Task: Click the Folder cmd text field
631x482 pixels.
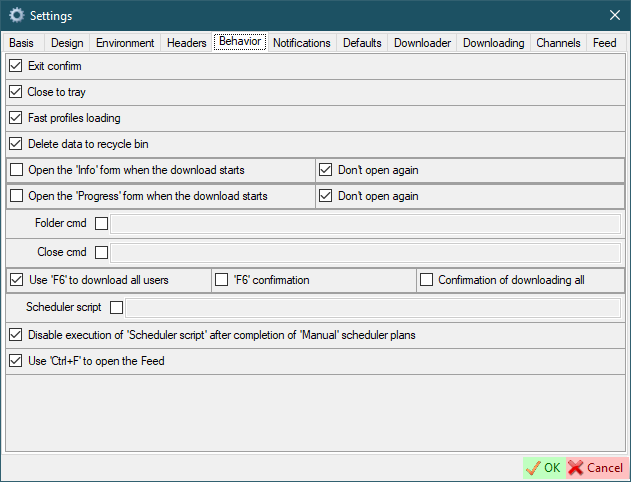Action: 366,225
